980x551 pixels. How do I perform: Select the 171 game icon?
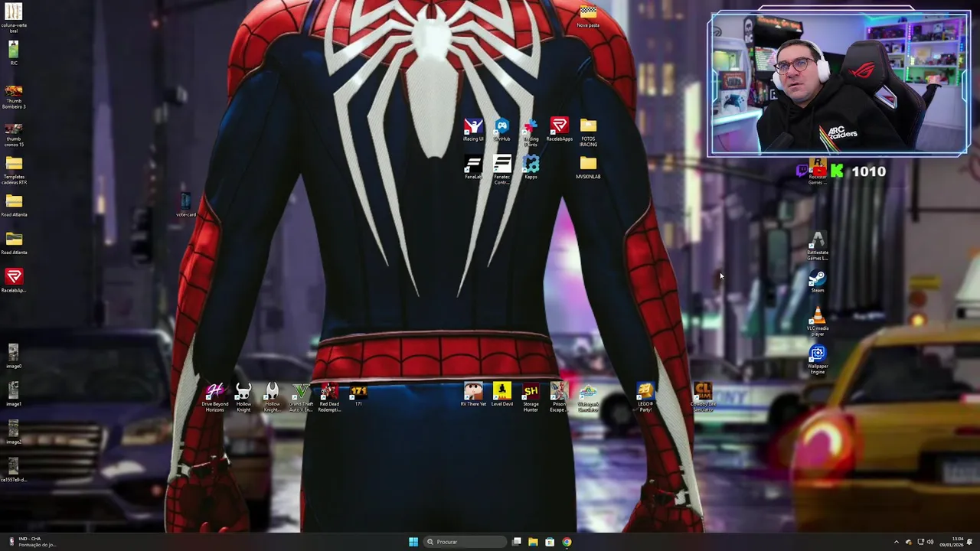(x=358, y=395)
